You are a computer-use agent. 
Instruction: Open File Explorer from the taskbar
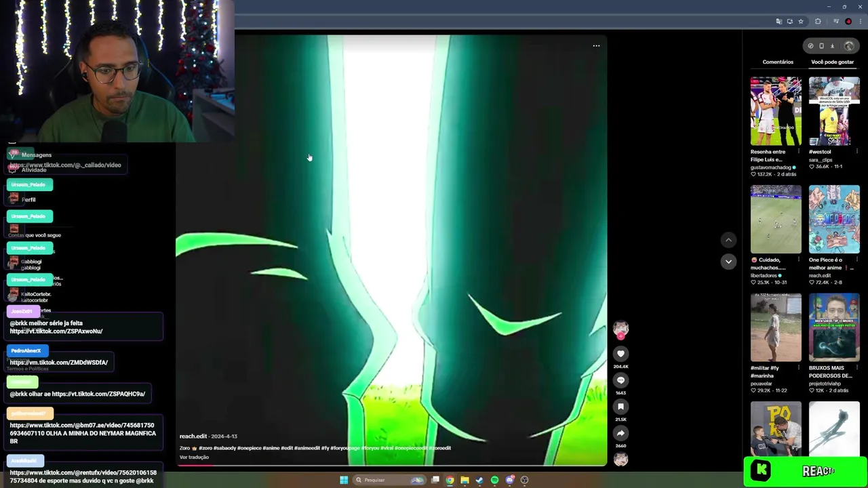click(x=465, y=480)
